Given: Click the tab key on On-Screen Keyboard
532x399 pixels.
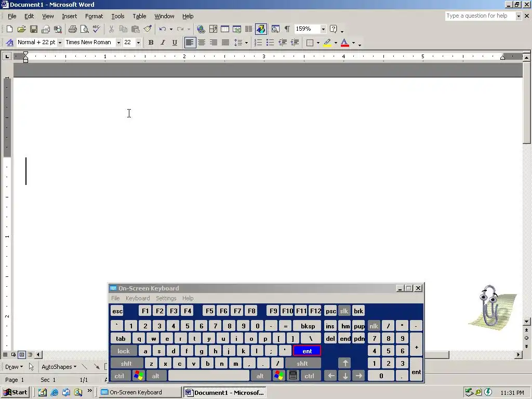Looking at the screenshot, I should tap(121, 339).
